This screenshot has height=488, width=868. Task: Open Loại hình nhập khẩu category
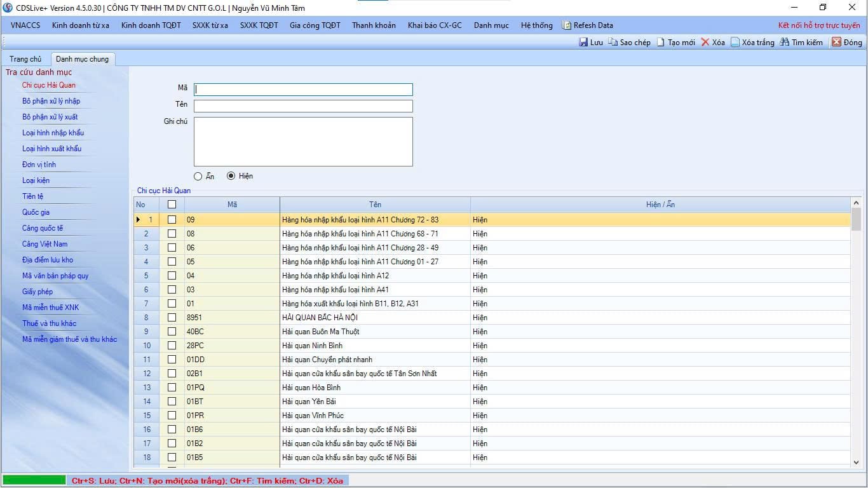click(53, 133)
